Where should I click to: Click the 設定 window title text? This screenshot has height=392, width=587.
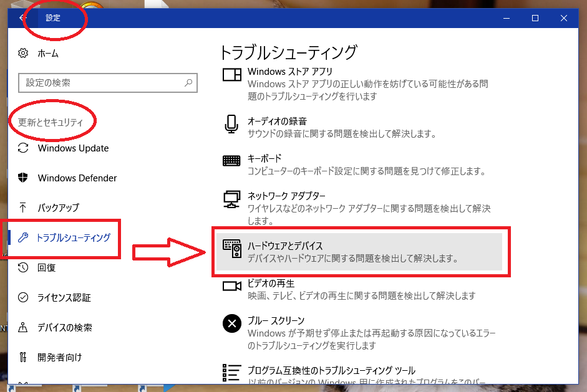(x=53, y=18)
